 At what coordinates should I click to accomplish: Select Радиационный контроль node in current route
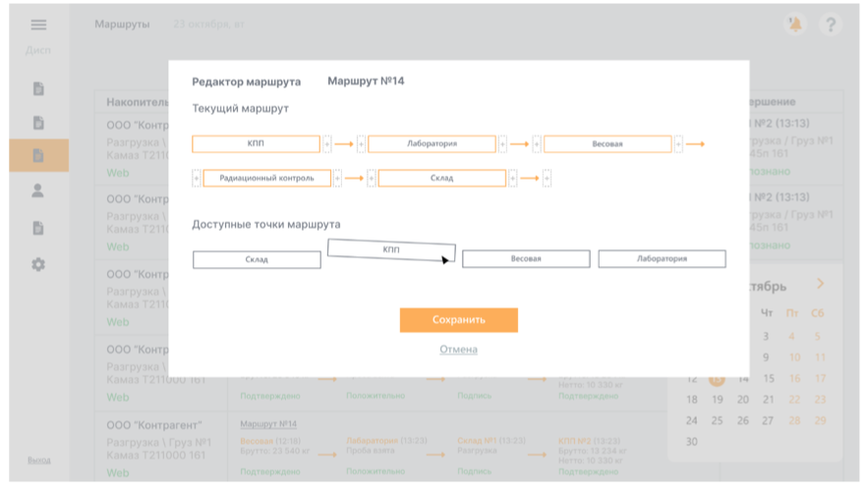[x=266, y=178]
